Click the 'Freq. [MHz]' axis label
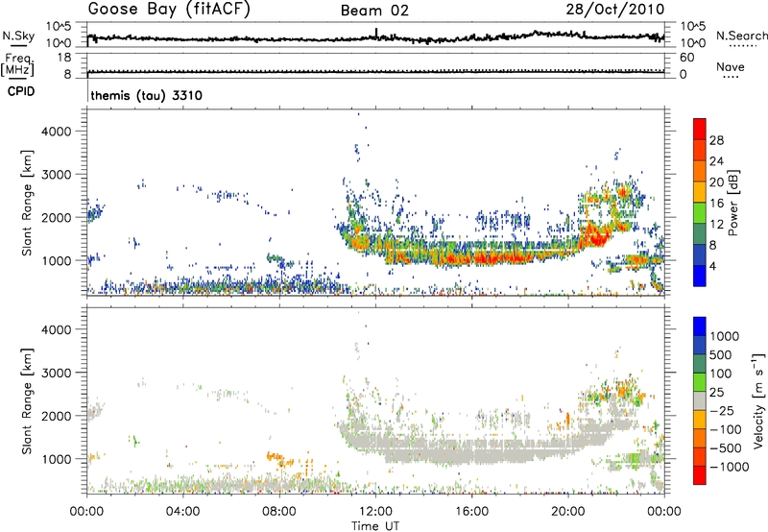Viewport: 768px width, 532px height. point(18,65)
